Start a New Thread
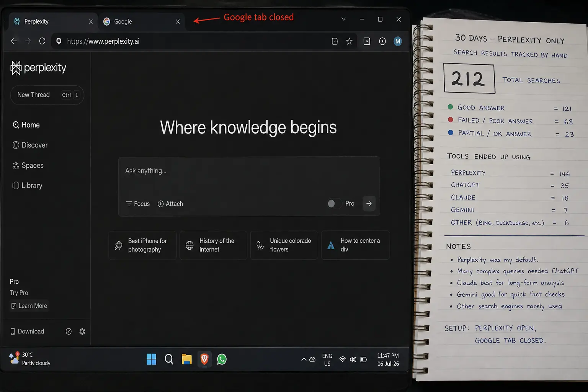 [x=47, y=95]
